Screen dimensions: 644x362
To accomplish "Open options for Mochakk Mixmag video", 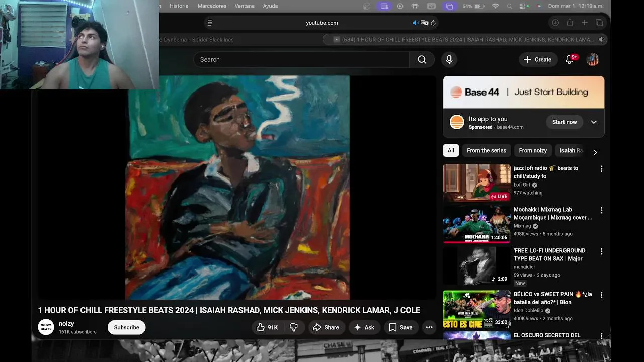I will click(x=601, y=210).
